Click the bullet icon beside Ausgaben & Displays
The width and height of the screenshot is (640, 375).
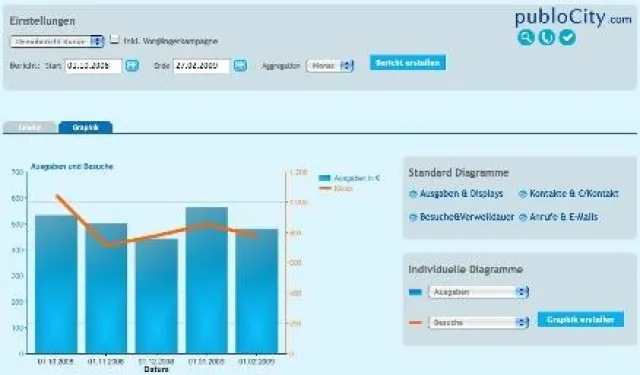click(413, 194)
